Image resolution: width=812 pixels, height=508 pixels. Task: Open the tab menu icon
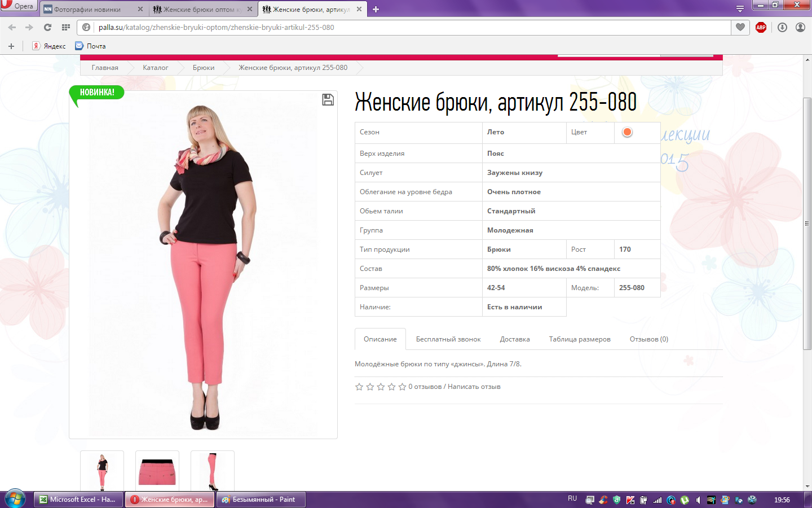pos(740,9)
